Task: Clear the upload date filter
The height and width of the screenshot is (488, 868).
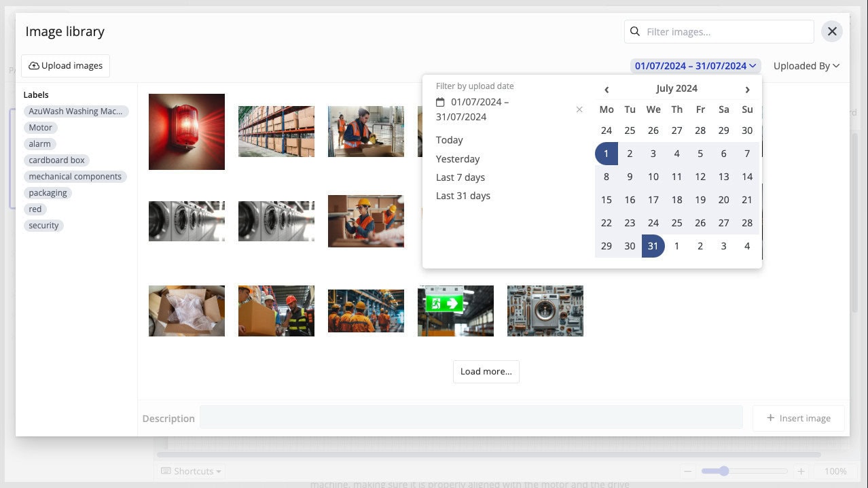Action: tap(579, 109)
